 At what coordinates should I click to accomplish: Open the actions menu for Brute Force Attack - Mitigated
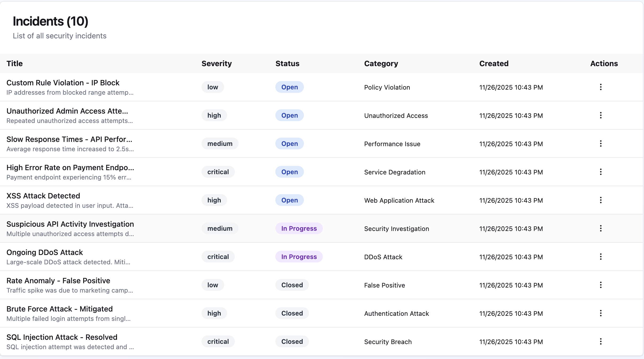tap(601, 313)
